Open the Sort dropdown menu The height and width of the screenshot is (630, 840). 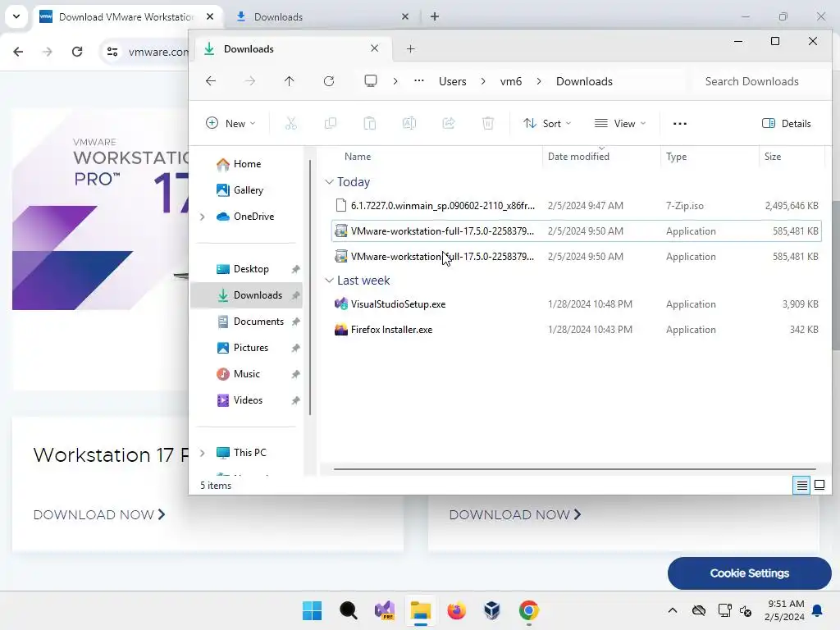547,124
